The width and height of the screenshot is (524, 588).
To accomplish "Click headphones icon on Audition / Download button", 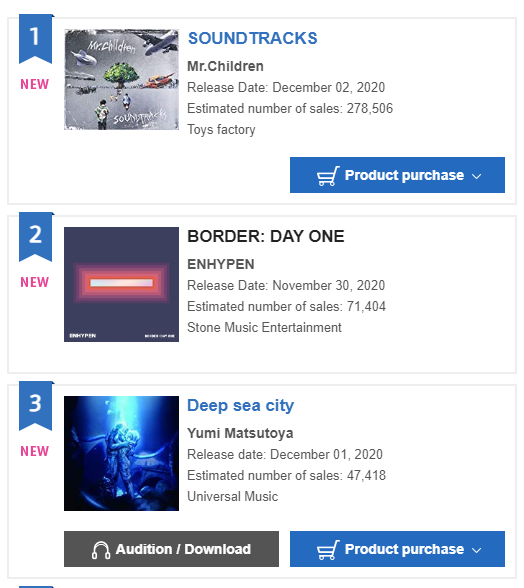I will (101, 550).
